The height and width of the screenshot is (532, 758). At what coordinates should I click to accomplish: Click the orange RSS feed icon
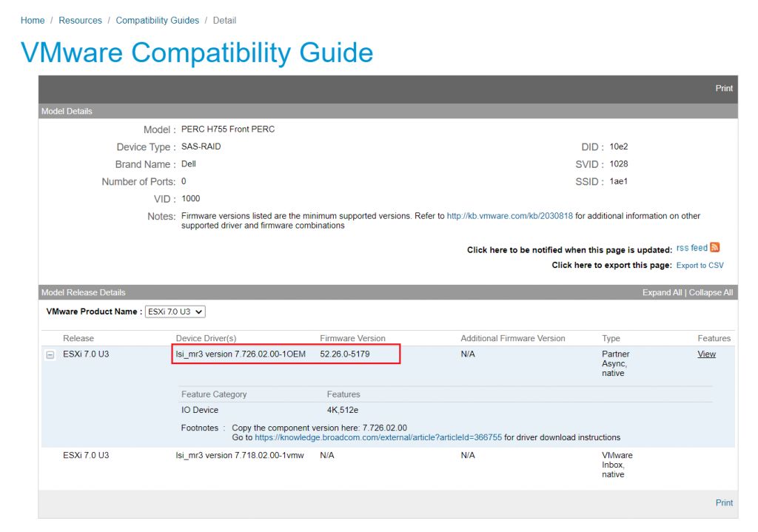[714, 247]
